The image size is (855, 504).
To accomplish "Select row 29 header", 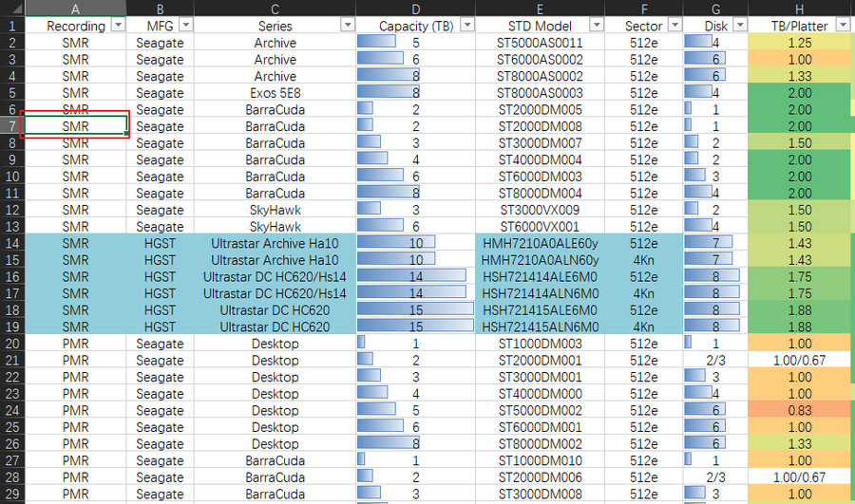I will tap(12, 494).
